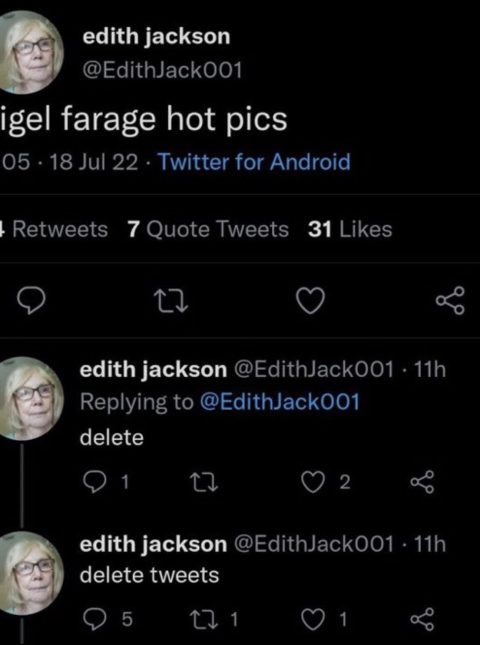The height and width of the screenshot is (645, 480).
Task: Share the main 'hot pics' tweet
Action: pos(450,301)
